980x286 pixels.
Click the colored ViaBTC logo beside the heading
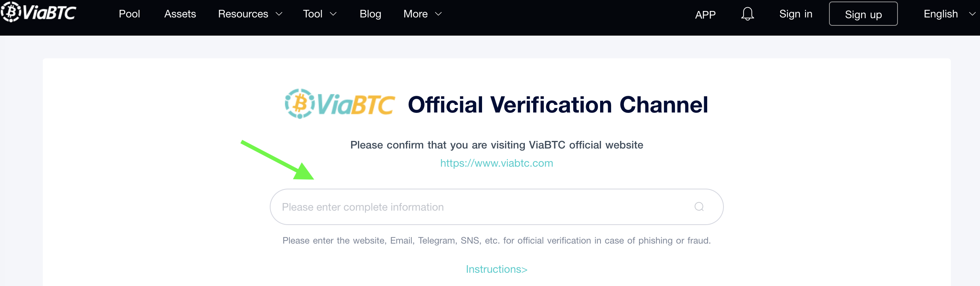(340, 104)
